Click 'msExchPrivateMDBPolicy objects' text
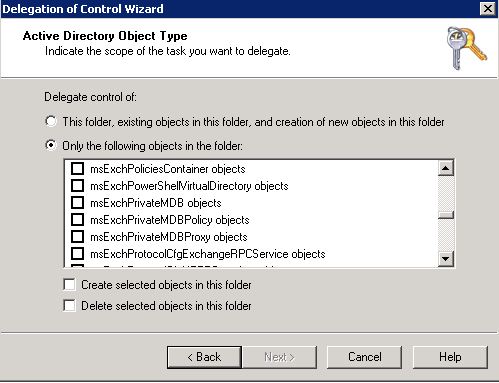The width and height of the screenshot is (499, 383). (x=170, y=220)
